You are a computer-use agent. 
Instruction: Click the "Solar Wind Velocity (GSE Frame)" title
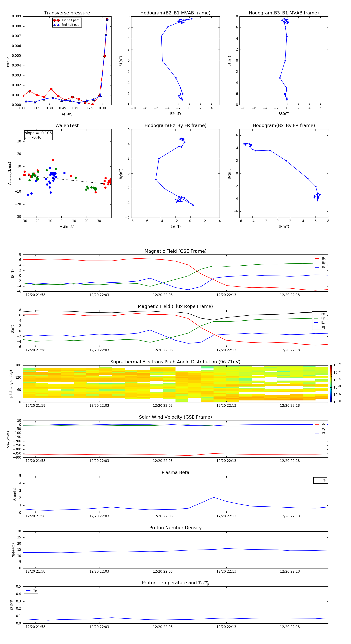tap(175, 417)
